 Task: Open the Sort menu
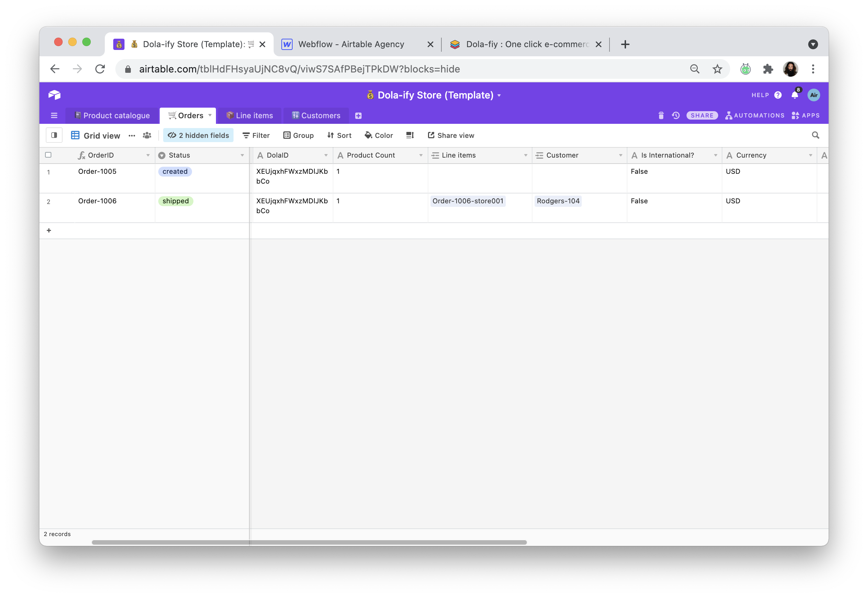click(x=339, y=135)
